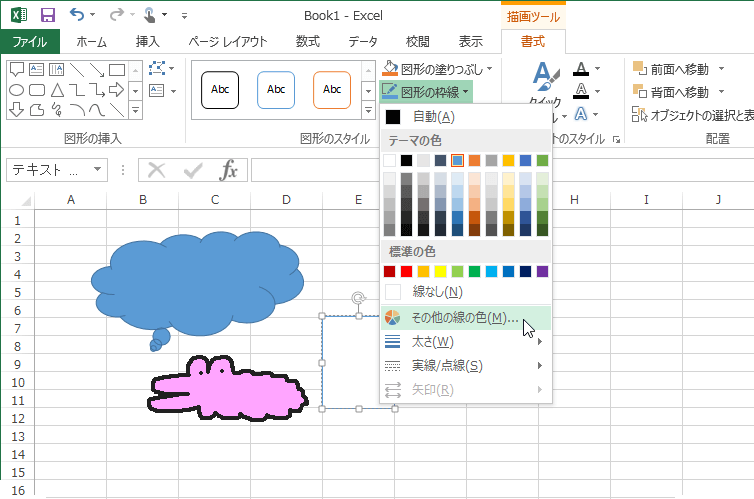The image size is (754, 499).
Task: Select the gold theme color swatch
Action: (x=508, y=161)
